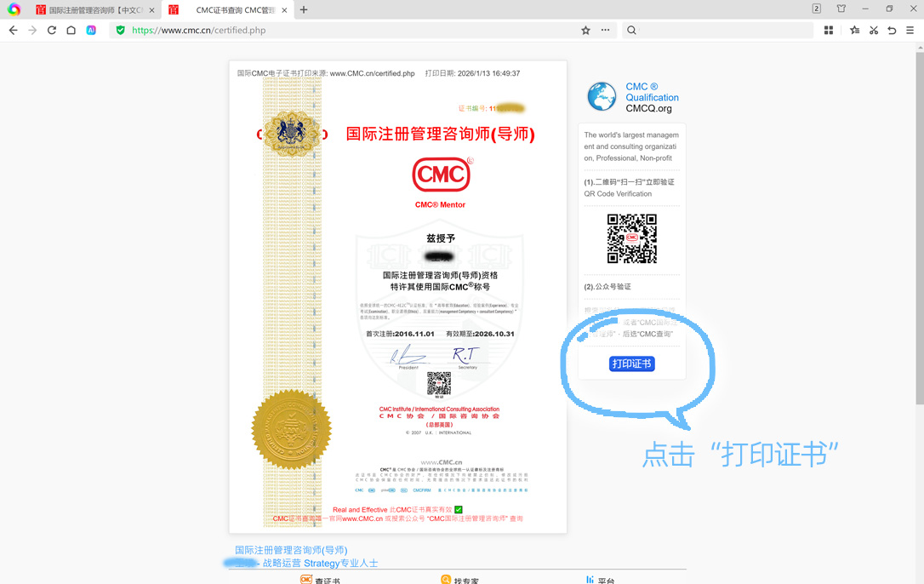Click the apps grid icon on the toolbar
The image size is (924, 584).
point(828,30)
